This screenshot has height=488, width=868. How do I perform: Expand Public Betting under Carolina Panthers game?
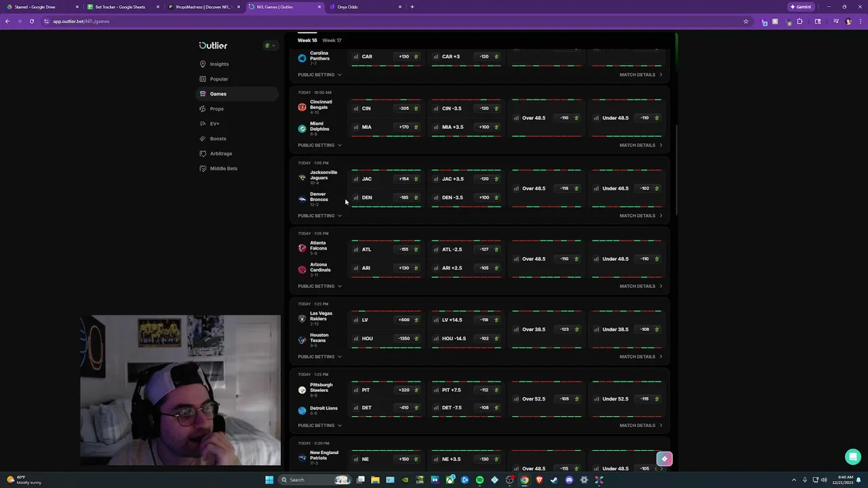coord(319,75)
